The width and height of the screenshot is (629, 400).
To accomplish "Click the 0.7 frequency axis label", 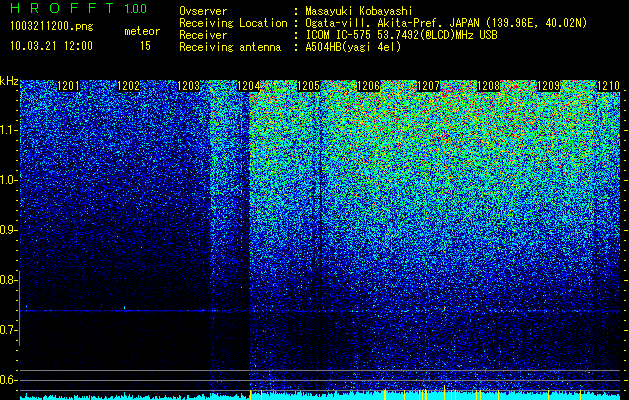I will pyautogui.click(x=8, y=330).
